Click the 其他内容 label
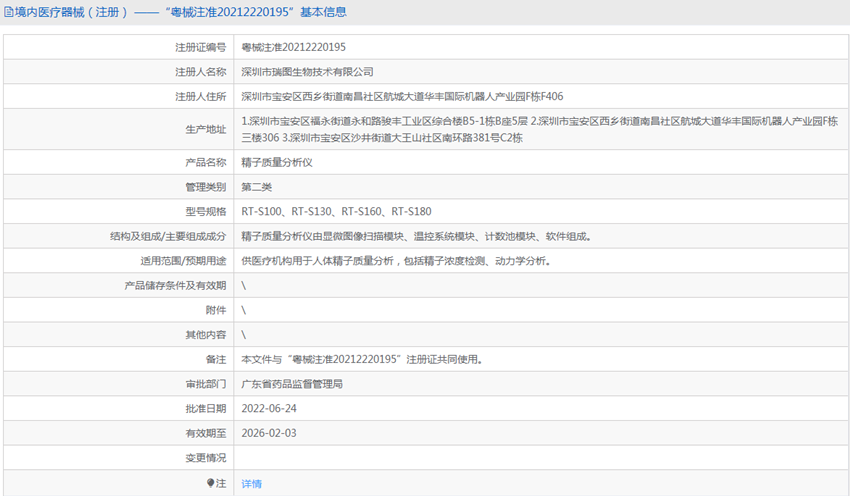This screenshot has height=496, width=850. [205, 334]
